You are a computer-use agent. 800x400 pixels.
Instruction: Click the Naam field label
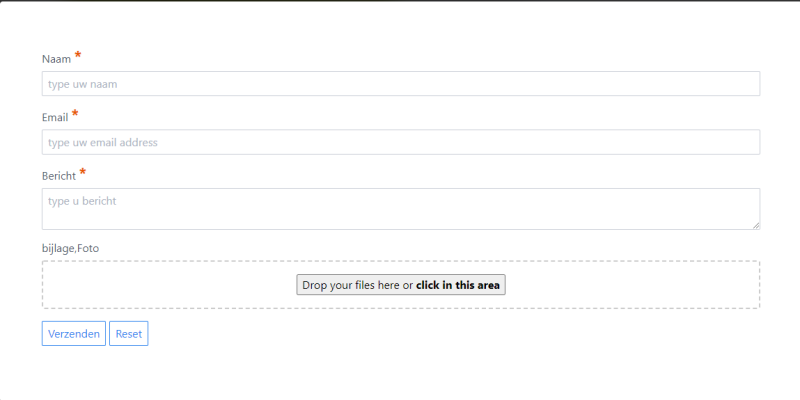click(x=57, y=60)
